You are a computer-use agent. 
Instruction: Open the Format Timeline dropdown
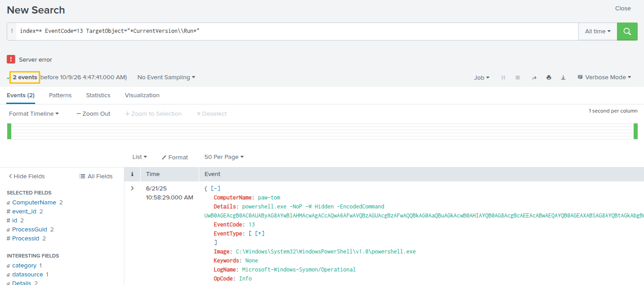[x=34, y=114]
